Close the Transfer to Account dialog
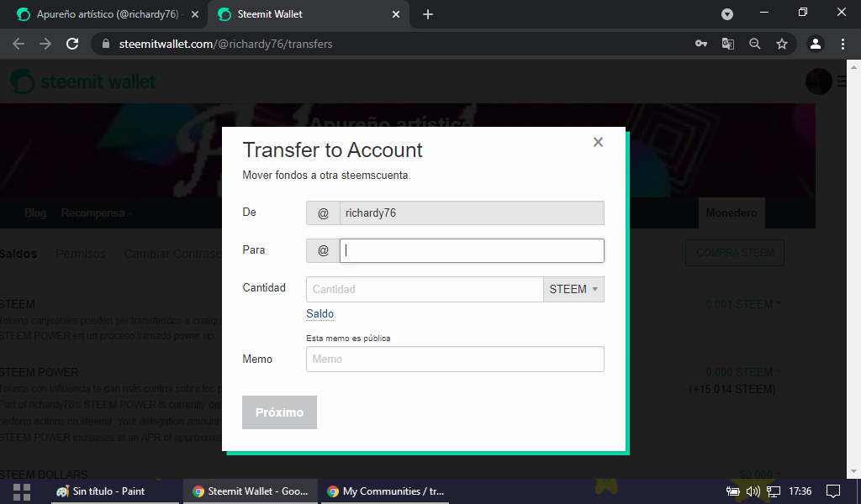Image resolution: width=861 pixels, height=504 pixels. coord(598,142)
